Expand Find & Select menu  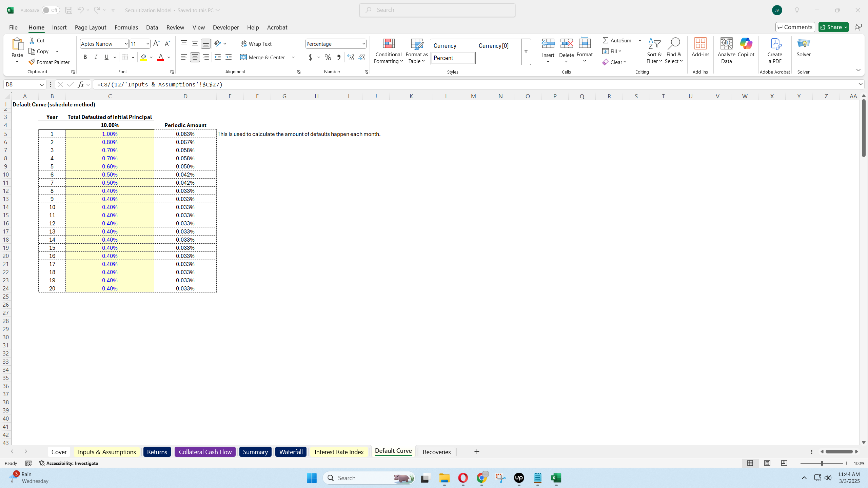coord(674,51)
